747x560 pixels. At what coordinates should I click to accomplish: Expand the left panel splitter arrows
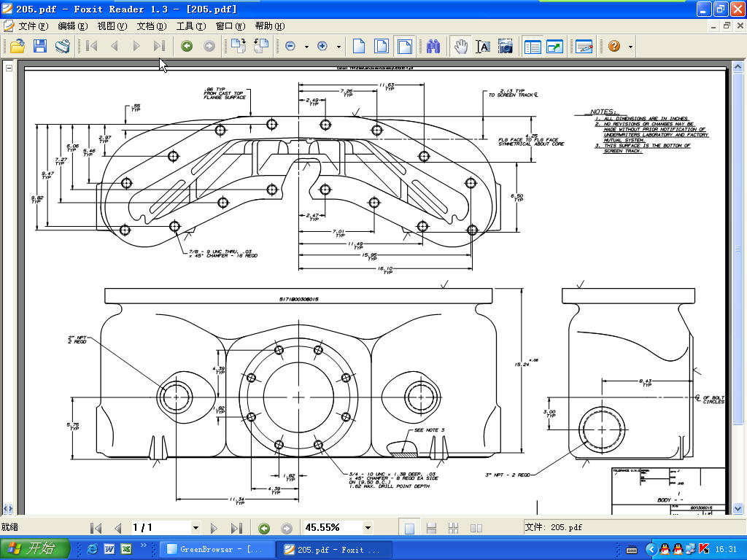[x=7, y=508]
